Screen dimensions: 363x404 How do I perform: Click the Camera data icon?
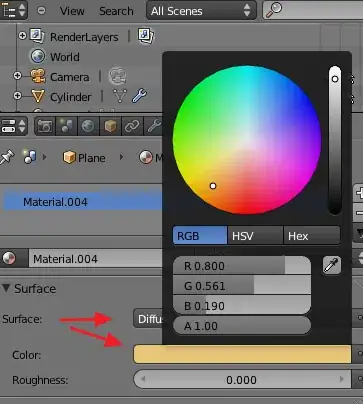tap(117, 76)
